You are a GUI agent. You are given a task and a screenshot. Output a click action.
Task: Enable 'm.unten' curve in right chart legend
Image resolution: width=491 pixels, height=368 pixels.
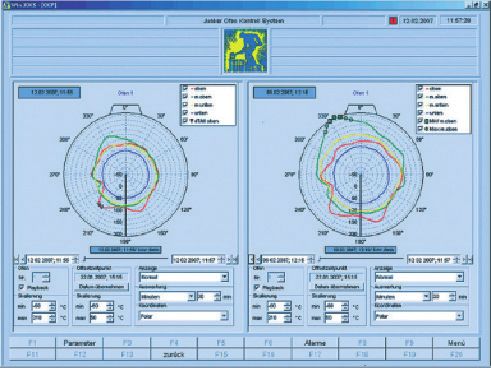click(420, 105)
